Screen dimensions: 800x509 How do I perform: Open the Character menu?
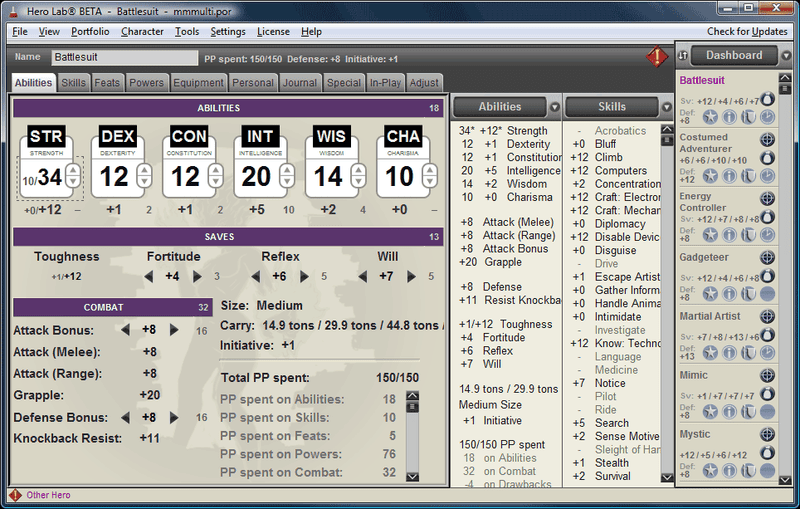[142, 32]
